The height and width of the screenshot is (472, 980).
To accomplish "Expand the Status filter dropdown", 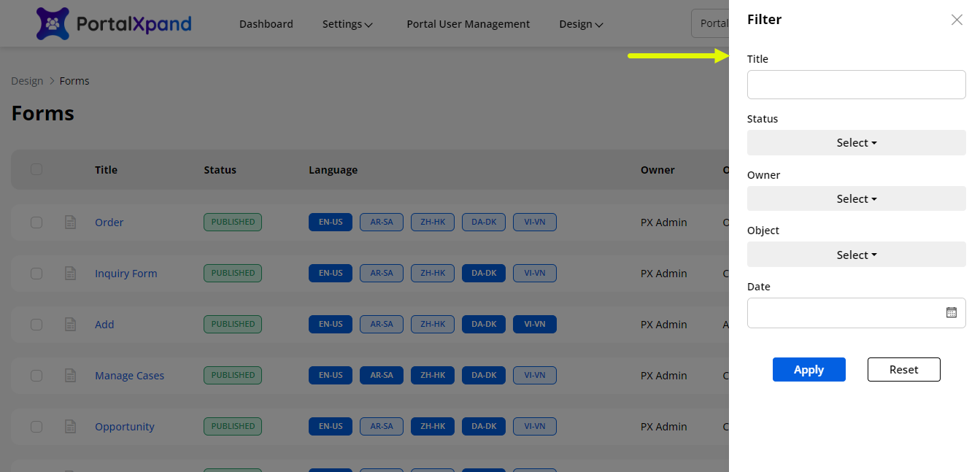I will 856,143.
